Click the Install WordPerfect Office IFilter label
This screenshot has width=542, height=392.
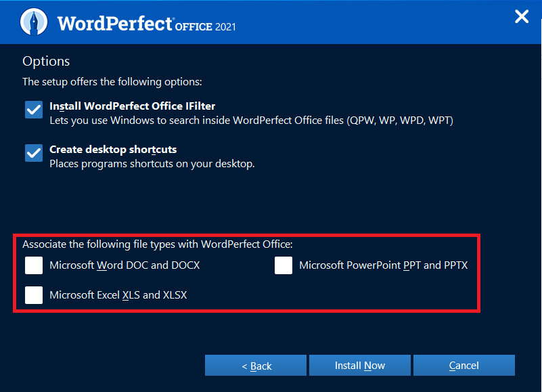click(x=131, y=106)
